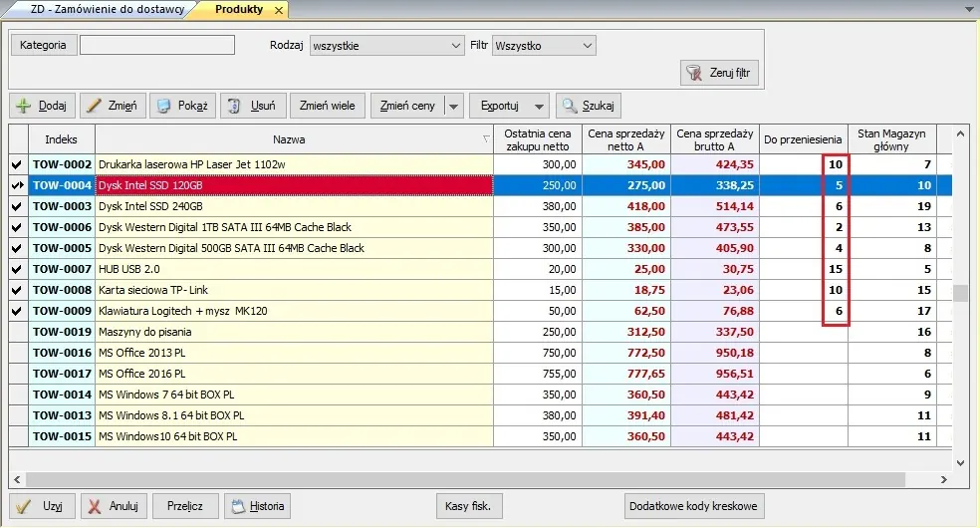The width and height of the screenshot is (980, 528).
Task: Click the Usuń delete icon
Action: (x=234, y=106)
